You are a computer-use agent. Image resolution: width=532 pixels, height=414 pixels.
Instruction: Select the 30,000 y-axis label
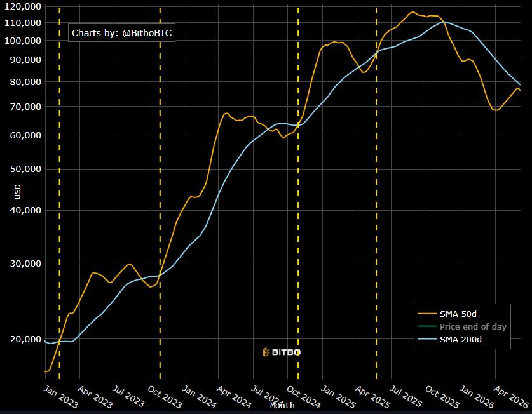tap(25, 264)
